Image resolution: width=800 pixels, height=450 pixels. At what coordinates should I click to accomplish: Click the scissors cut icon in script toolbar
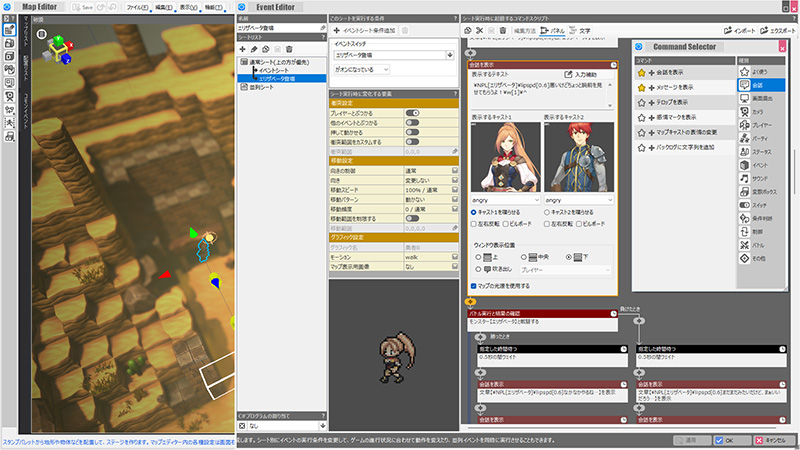point(479,31)
